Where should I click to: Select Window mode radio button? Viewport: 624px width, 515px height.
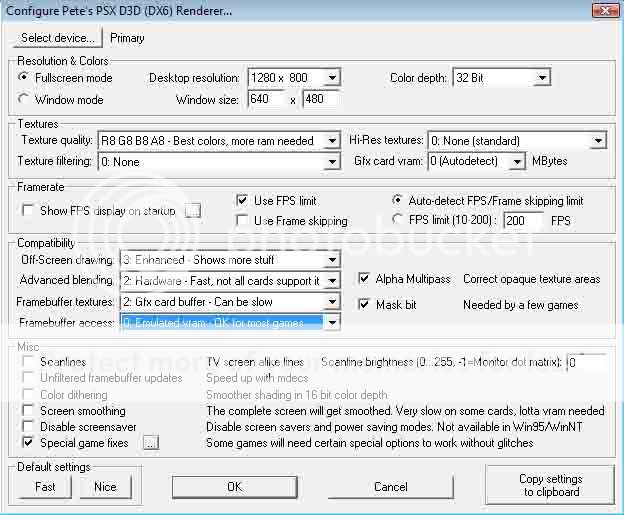[x=24, y=99]
